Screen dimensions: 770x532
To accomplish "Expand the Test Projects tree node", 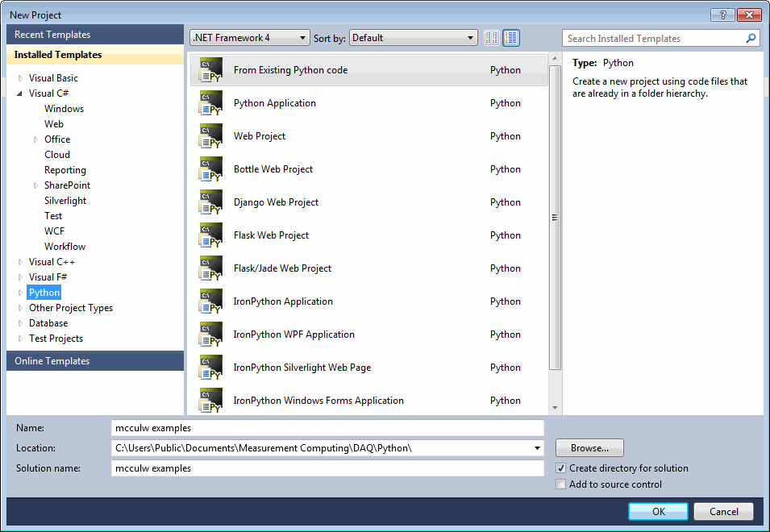I will pyautogui.click(x=20, y=339).
